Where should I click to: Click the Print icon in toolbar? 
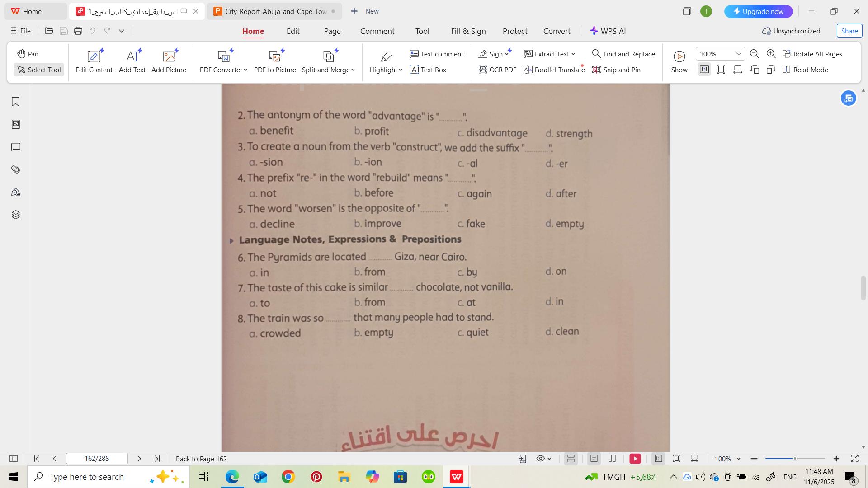[78, 31]
